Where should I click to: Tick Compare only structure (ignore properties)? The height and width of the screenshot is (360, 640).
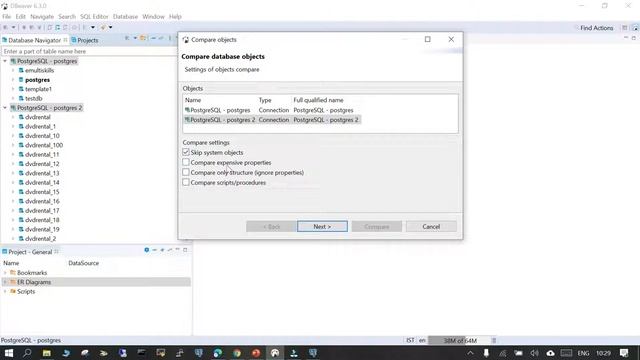coord(186,172)
